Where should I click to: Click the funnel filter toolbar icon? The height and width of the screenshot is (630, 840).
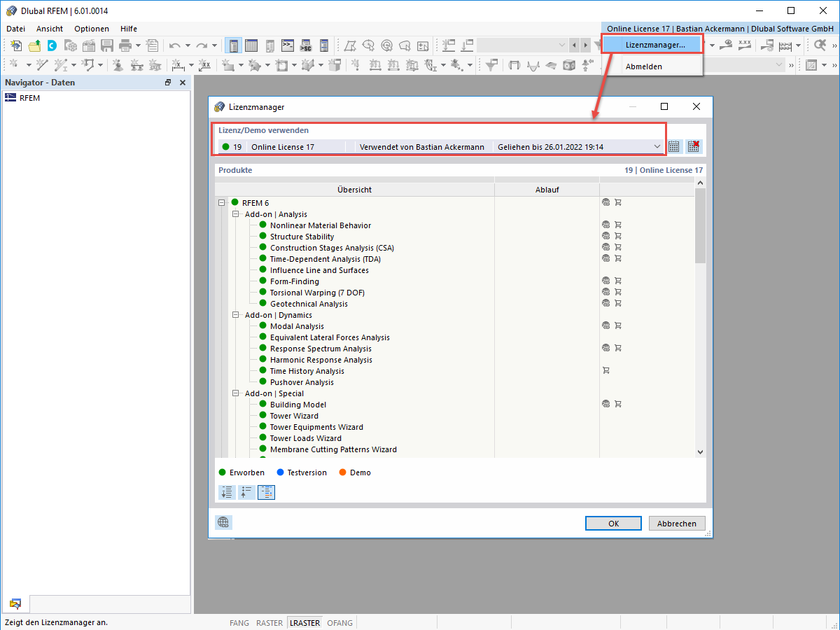click(492, 64)
